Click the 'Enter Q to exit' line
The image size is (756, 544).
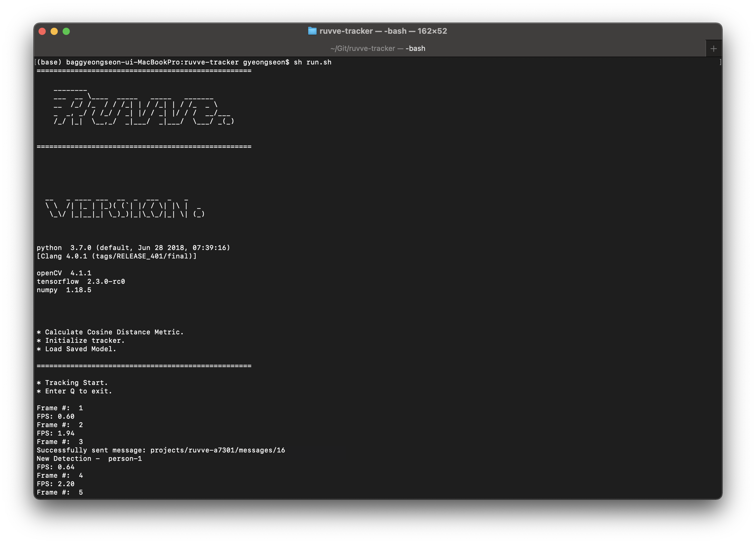[74, 391]
